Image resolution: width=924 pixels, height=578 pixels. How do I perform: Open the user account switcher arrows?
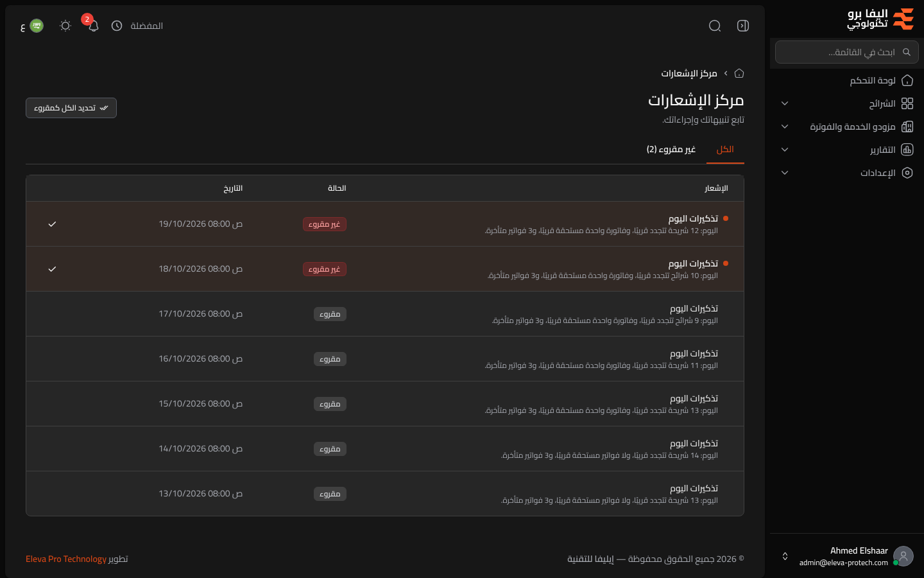tap(785, 556)
